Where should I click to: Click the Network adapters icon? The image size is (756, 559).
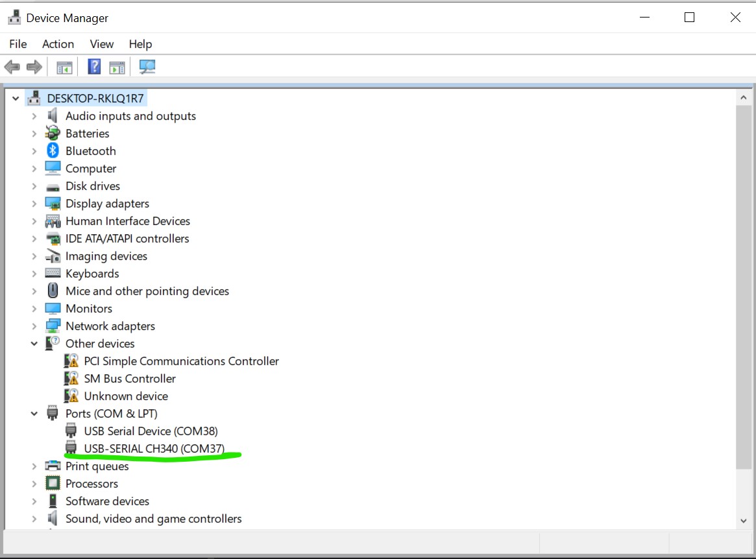tap(53, 326)
